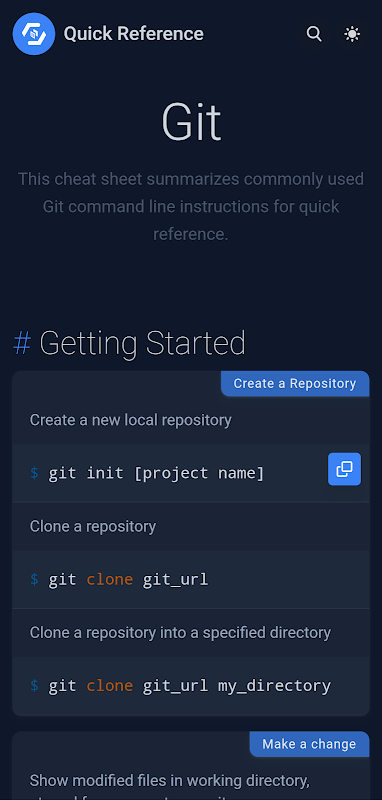This screenshot has width=382, height=800.
Task: Click Show modified files in working directory text
Action: pos(170,781)
